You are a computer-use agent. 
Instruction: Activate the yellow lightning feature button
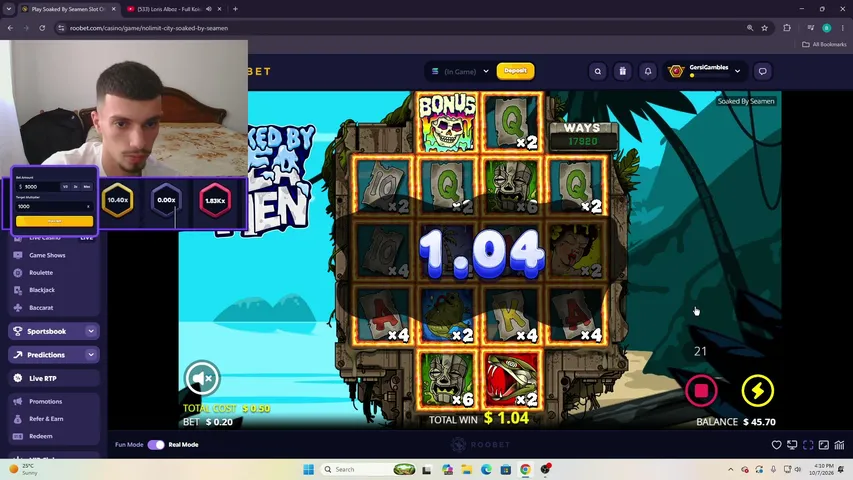[757, 390]
